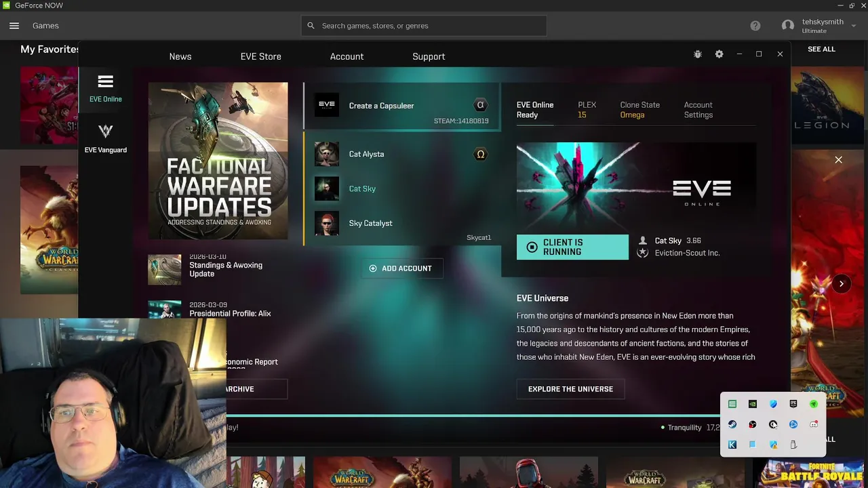Select the Clone State Omega tab

(x=640, y=110)
